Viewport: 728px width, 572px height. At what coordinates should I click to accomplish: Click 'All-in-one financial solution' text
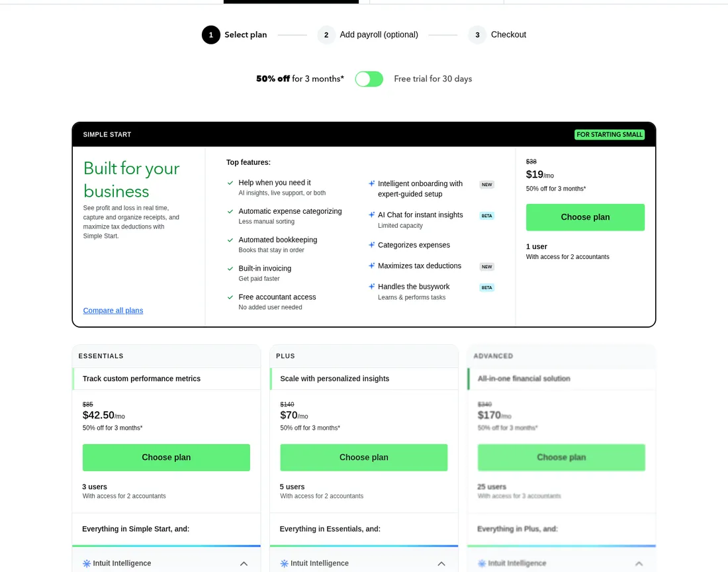(x=523, y=379)
